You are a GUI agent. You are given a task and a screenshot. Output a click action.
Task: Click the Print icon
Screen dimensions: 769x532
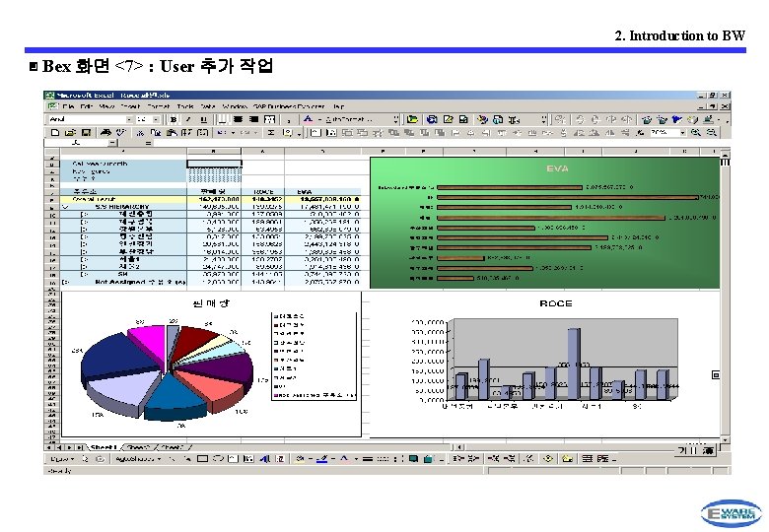click(x=105, y=133)
